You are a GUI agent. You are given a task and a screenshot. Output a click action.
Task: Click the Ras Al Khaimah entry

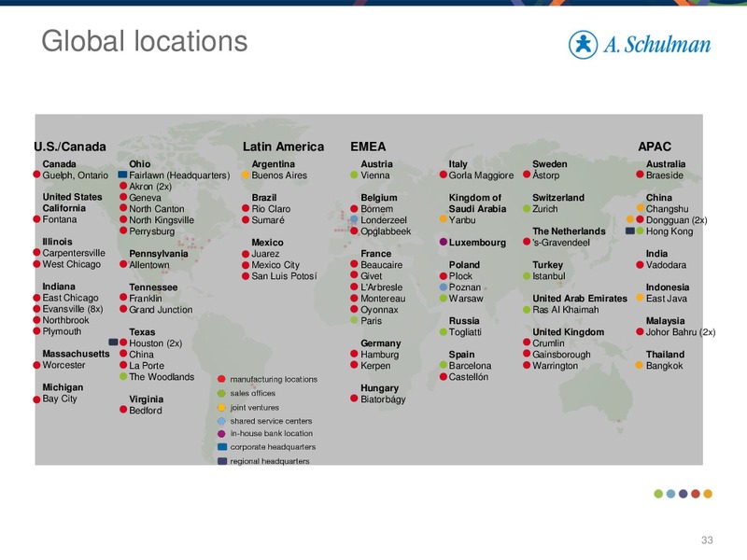(x=566, y=310)
